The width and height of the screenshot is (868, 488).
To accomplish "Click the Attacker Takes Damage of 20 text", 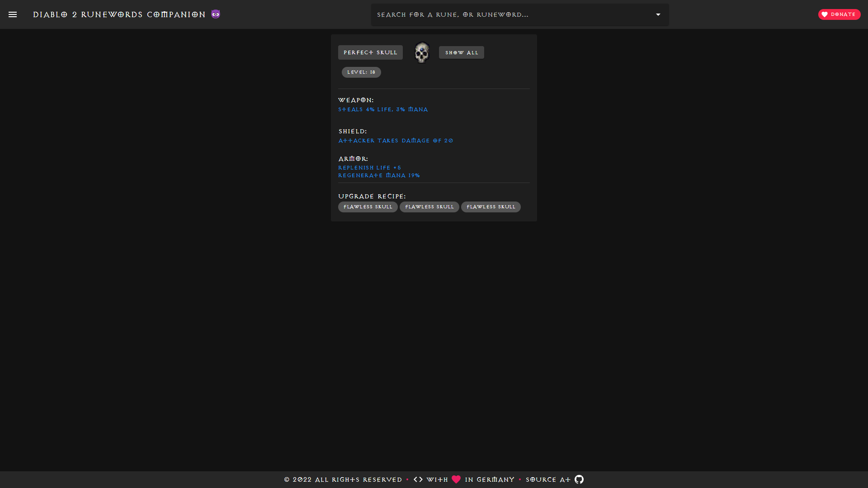I will click(396, 141).
